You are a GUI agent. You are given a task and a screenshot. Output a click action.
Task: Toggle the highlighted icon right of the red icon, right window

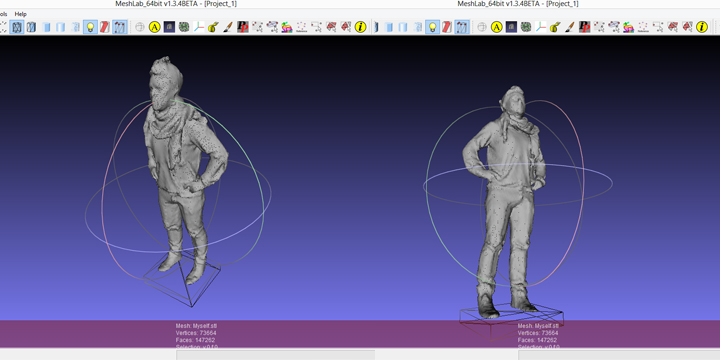pos(462,27)
